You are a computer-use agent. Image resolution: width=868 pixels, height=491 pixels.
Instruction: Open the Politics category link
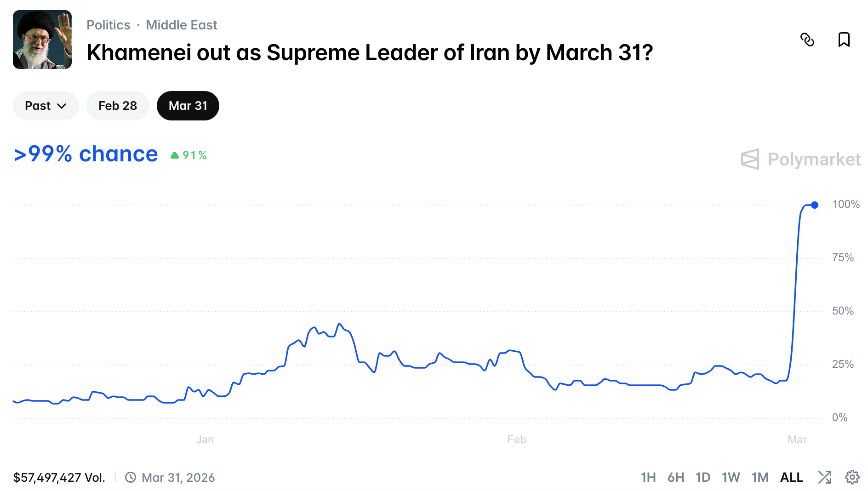(108, 25)
